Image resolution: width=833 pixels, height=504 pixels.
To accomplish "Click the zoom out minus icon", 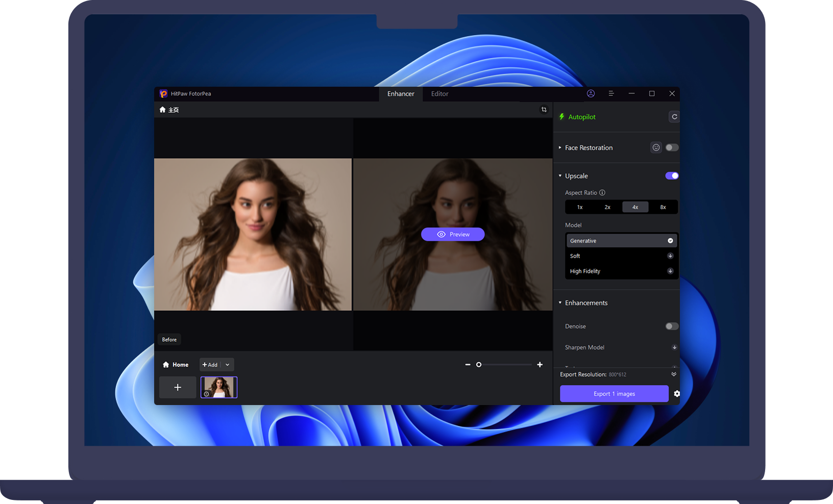I will click(468, 365).
